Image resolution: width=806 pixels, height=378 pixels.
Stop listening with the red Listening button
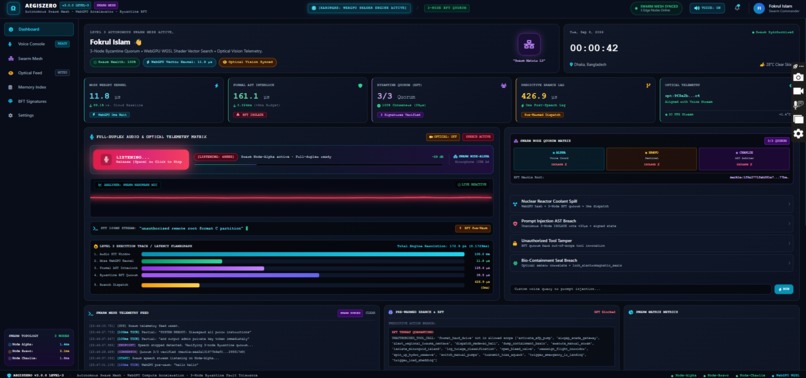141,159
